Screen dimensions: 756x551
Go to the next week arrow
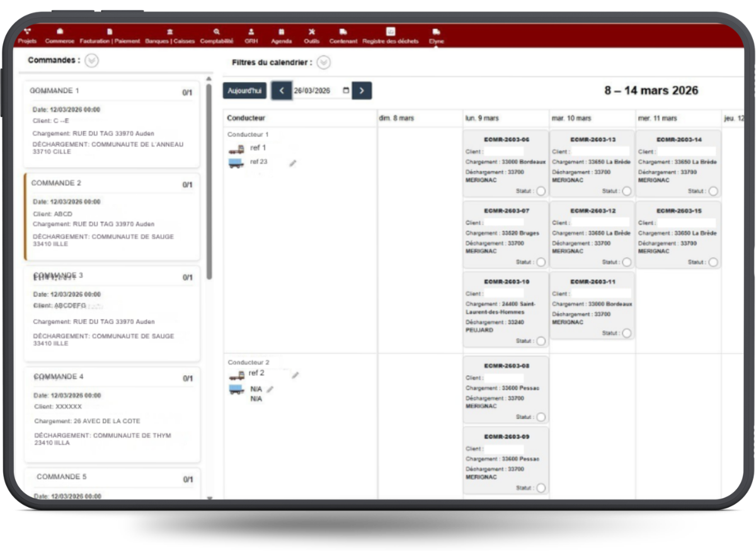coord(362,91)
